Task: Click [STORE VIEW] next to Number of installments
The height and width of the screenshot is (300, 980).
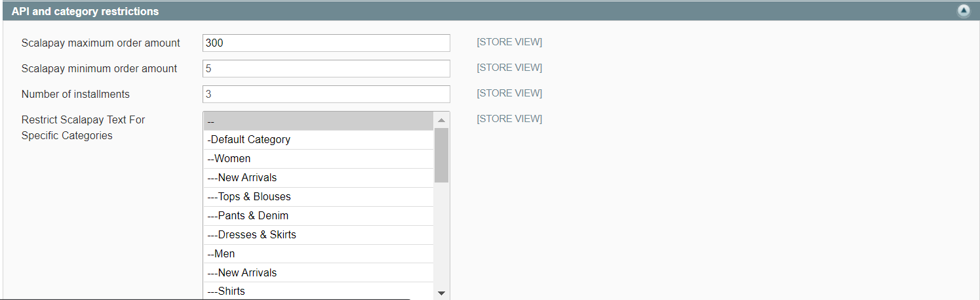Action: [509, 93]
